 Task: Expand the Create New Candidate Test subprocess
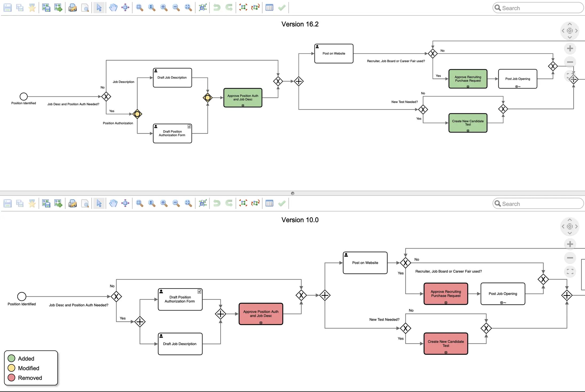click(468, 131)
